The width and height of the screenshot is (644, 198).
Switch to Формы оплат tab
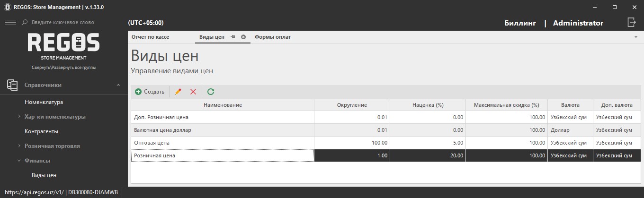tap(272, 37)
